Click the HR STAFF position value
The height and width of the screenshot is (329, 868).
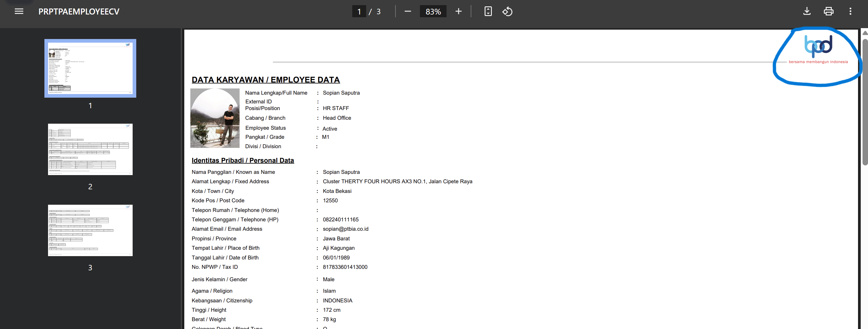pos(336,108)
